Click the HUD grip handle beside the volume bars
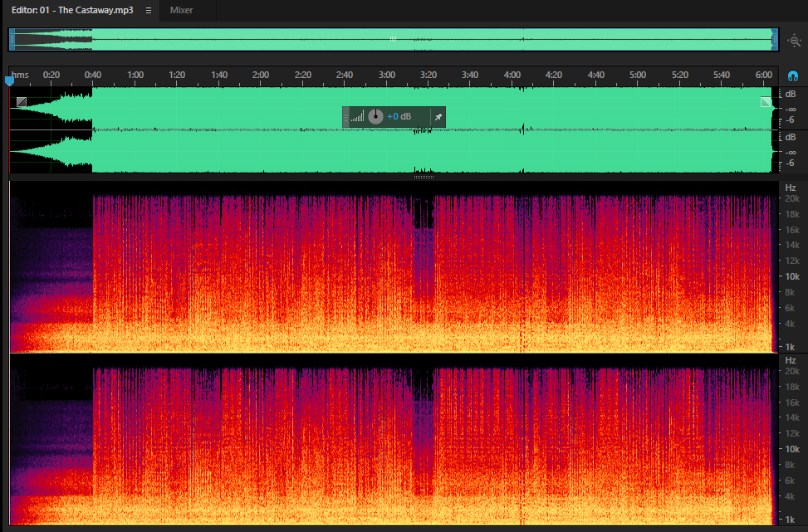This screenshot has height=532, width=808. tap(345, 117)
